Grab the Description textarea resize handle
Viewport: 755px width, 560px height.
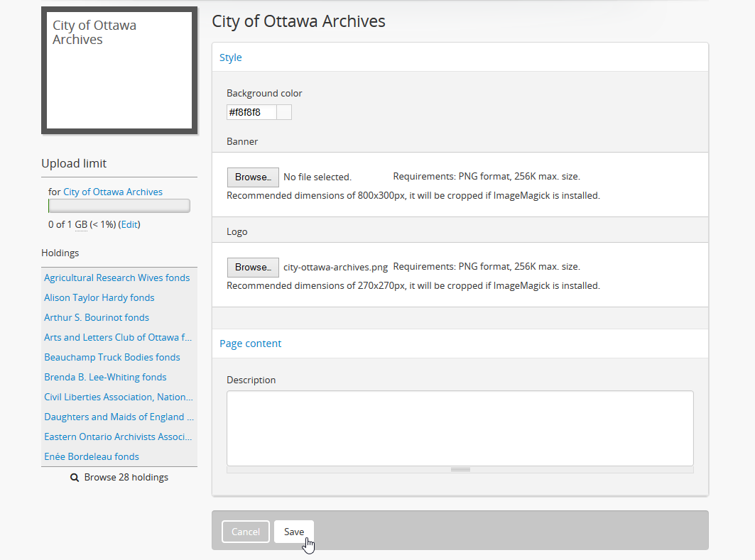pos(460,469)
